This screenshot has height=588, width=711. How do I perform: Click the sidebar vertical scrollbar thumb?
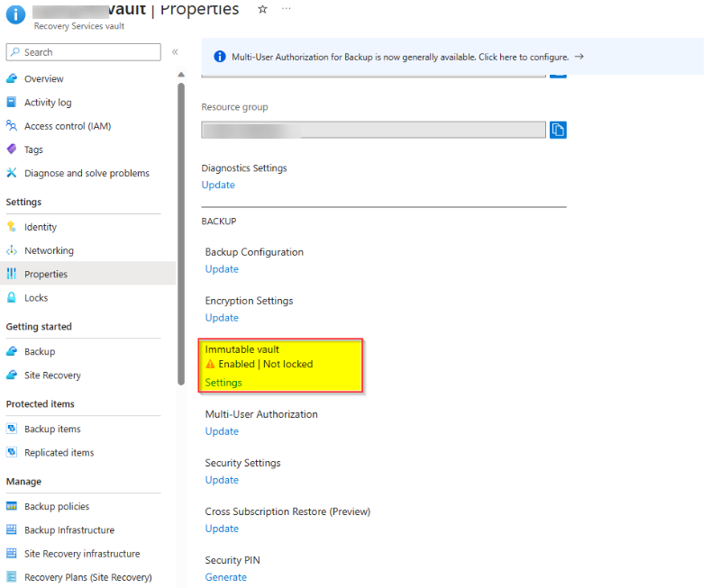point(181,234)
